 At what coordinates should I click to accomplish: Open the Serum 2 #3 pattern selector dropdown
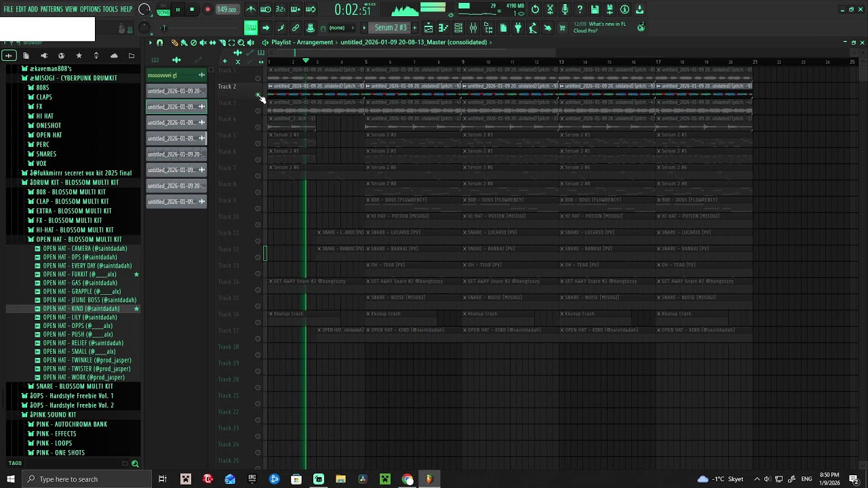pyautogui.click(x=391, y=28)
